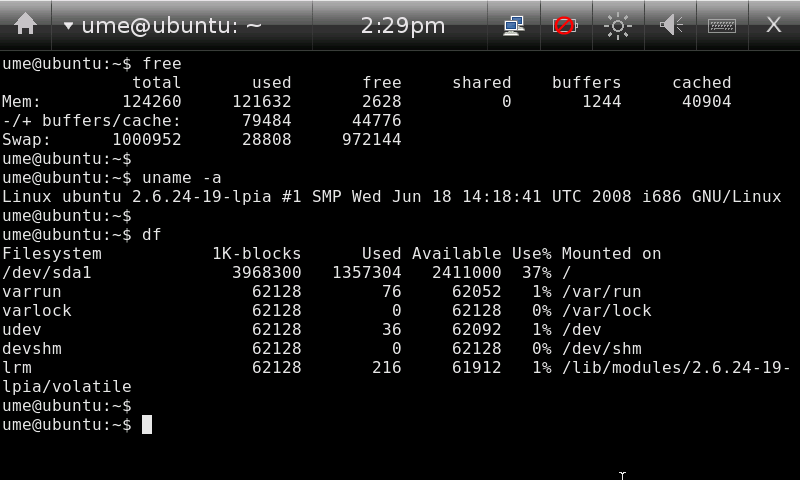The image size is (800, 480).
Task: Click the 'Mounted on' column header
Action: click(x=612, y=254)
